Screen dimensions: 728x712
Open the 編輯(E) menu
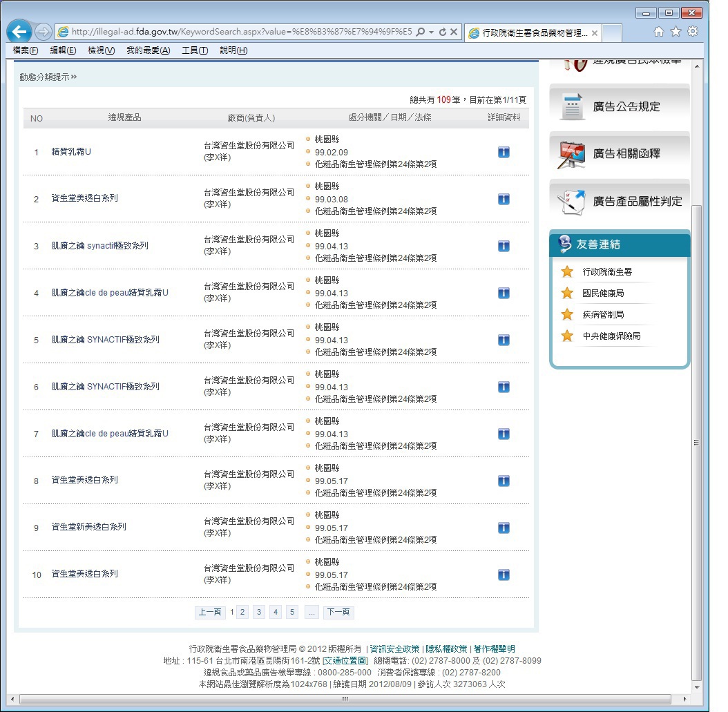pos(63,50)
